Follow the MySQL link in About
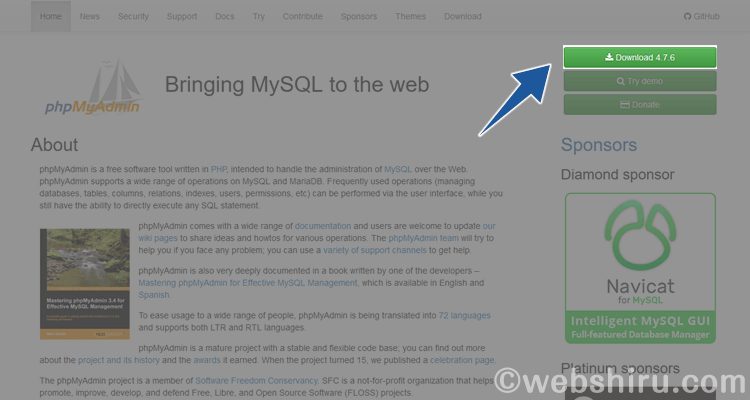 (x=398, y=169)
